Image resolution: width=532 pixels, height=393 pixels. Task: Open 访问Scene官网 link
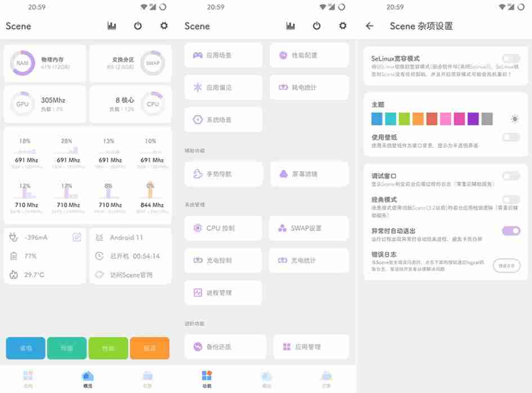tap(131, 275)
